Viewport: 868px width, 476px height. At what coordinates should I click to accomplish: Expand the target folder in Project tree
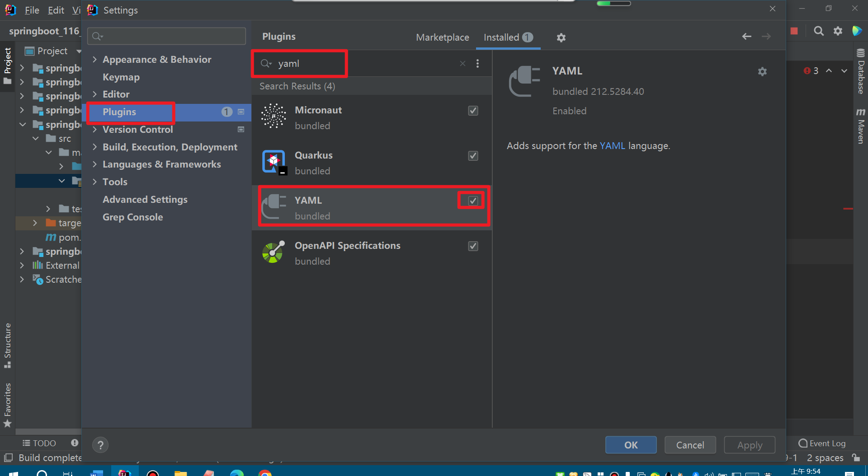pyautogui.click(x=35, y=223)
